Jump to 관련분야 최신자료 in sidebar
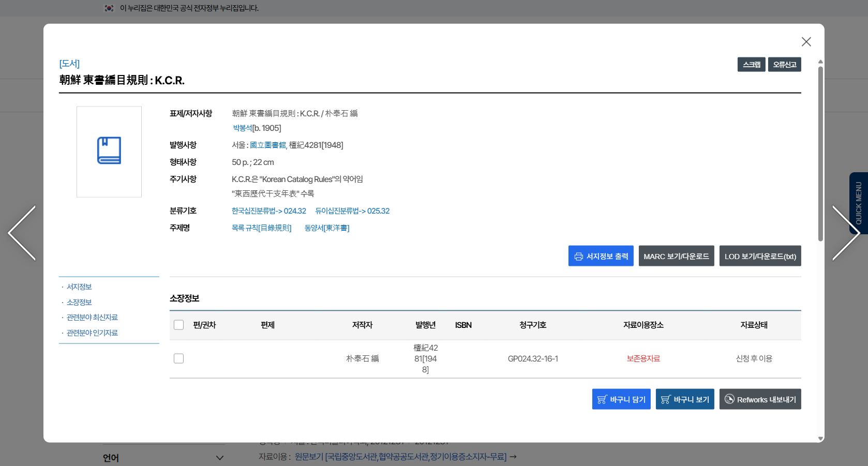 (92, 318)
